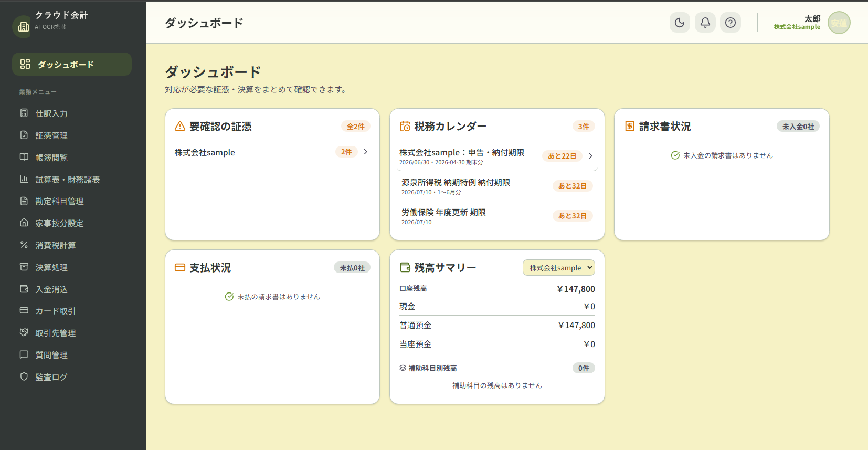Click the 太郎 user name in header
The image size is (868, 450).
tap(812, 18)
